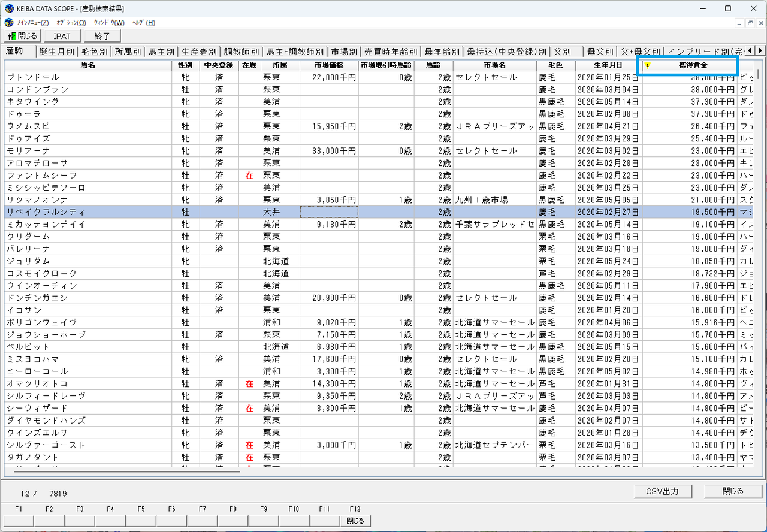Select the 父+母父別 tab
The width and height of the screenshot is (767, 532).
pos(641,52)
